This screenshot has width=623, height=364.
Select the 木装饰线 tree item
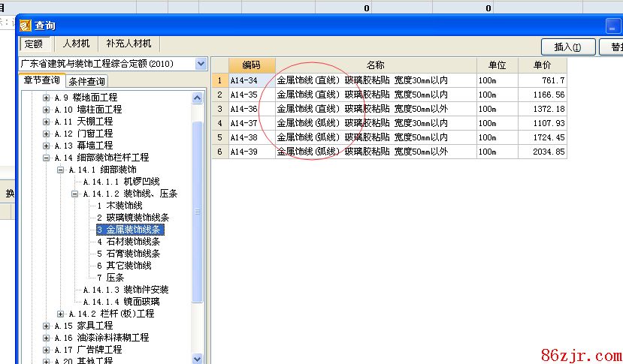119,206
